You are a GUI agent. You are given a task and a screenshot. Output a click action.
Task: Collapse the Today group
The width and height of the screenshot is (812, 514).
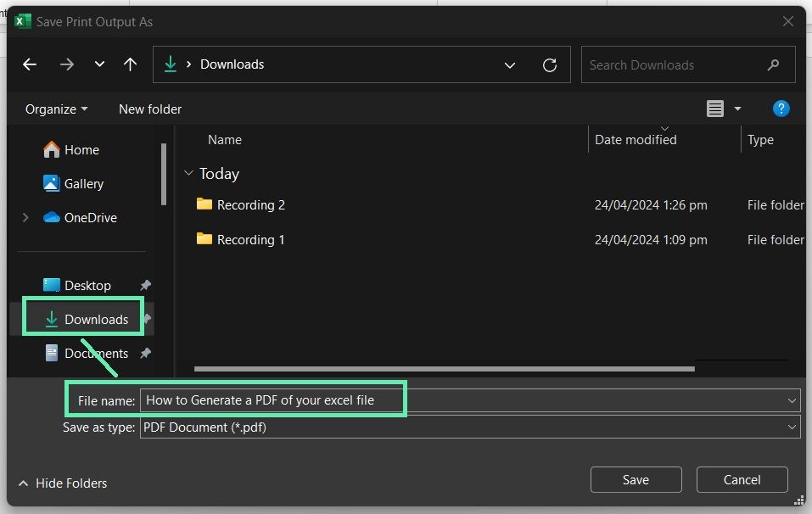click(188, 173)
